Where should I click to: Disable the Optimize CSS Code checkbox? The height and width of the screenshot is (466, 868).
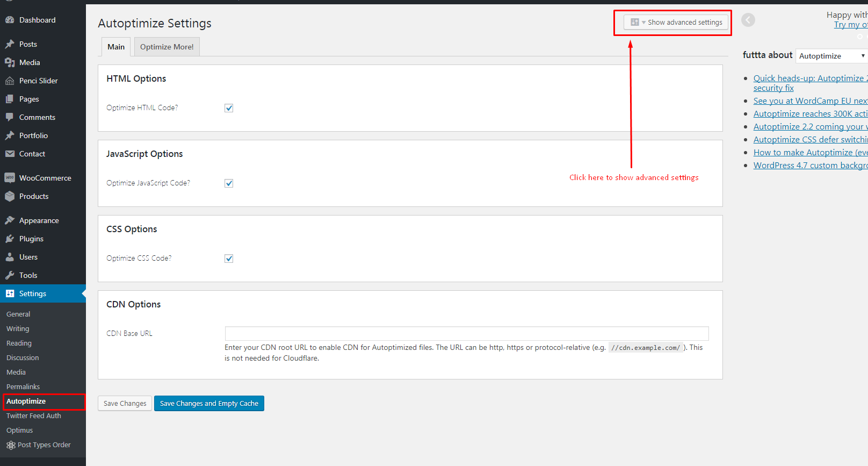(229, 259)
